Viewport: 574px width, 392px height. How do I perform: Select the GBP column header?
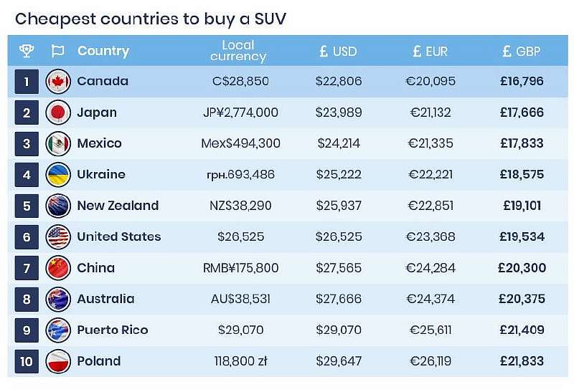pyautogui.click(x=522, y=52)
